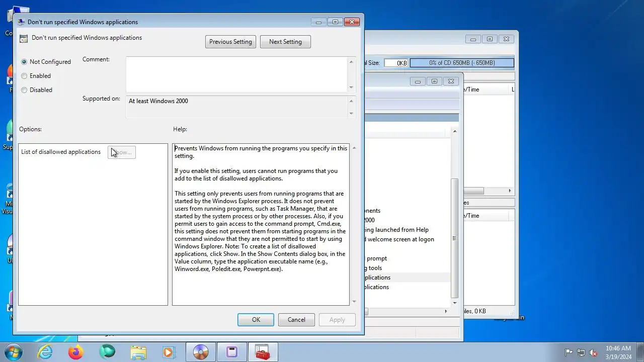Maximize the background policy editor window
Image resolution: width=644 pixels, height=362 pixels.
point(434,81)
